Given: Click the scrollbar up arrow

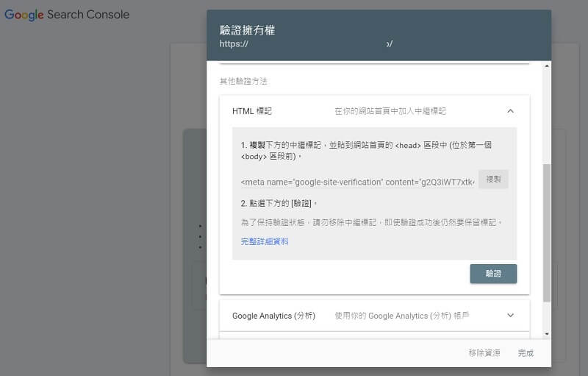Looking at the screenshot, I should click(547, 66).
